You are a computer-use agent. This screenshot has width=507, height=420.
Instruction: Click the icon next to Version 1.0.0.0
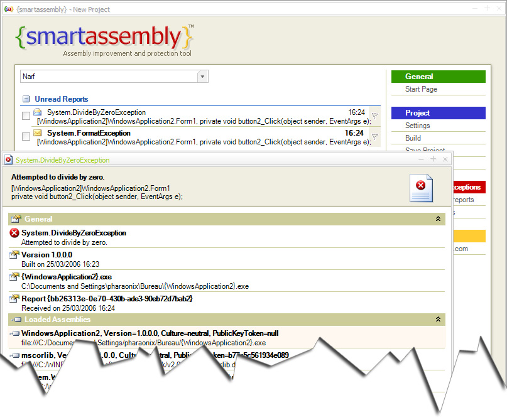14,255
